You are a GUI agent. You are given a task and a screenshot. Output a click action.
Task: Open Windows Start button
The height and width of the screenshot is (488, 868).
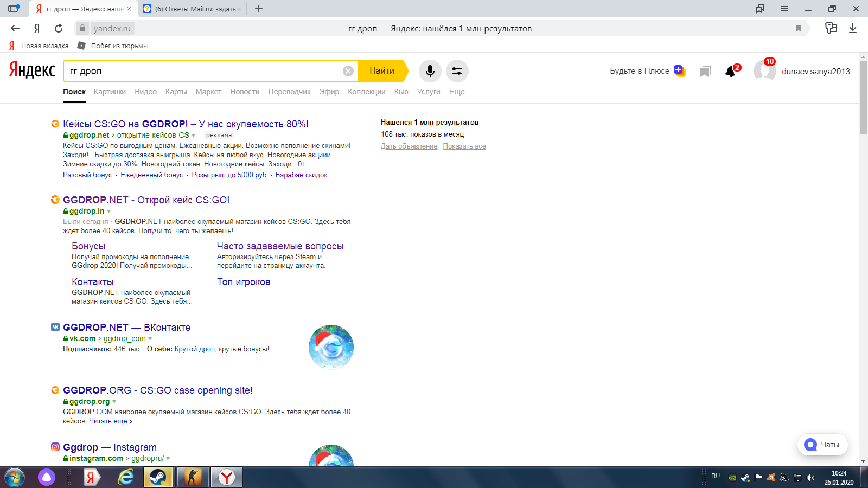pyautogui.click(x=15, y=478)
